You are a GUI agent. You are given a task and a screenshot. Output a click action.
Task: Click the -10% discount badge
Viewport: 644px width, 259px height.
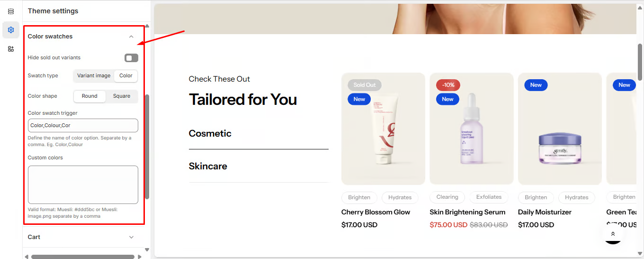coord(448,85)
